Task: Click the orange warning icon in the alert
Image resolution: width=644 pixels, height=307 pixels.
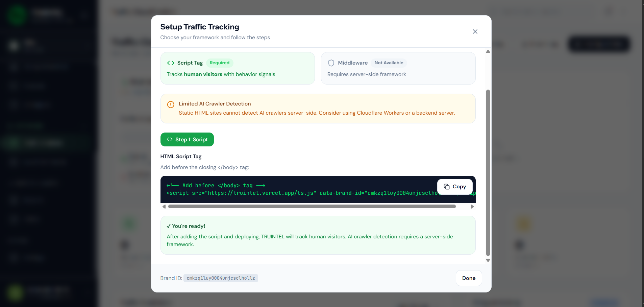Action: coord(171,104)
